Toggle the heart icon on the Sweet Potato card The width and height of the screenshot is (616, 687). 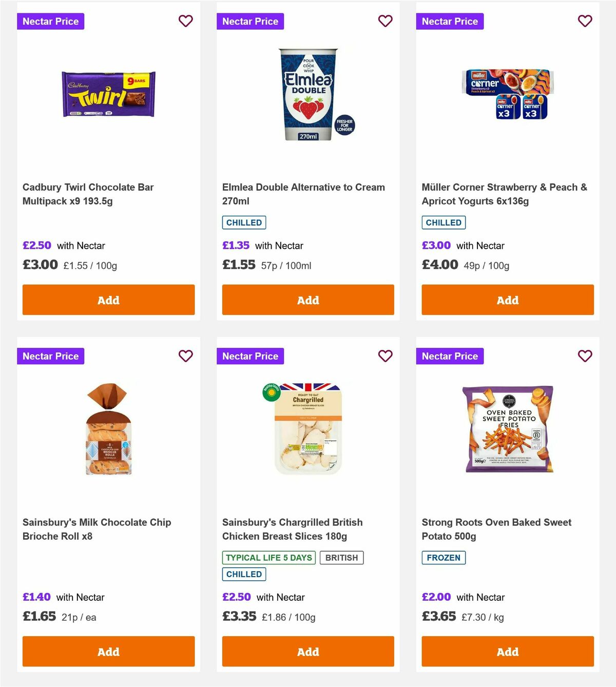(585, 356)
